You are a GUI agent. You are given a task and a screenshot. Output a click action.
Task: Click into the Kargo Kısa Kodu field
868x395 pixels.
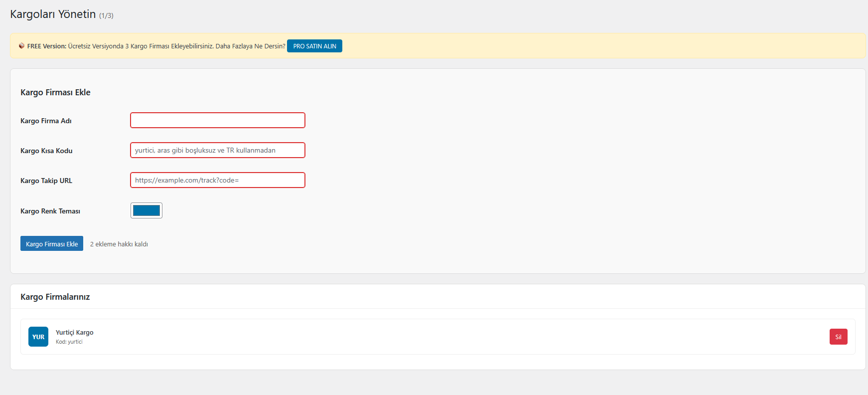[217, 150]
